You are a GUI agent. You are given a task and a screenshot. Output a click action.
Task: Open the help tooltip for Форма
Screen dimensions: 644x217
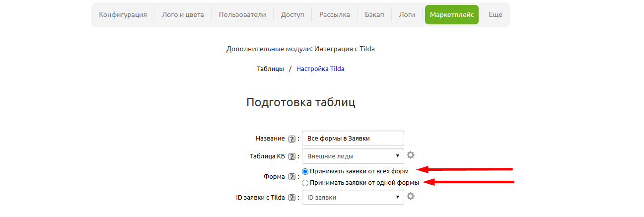292,177
